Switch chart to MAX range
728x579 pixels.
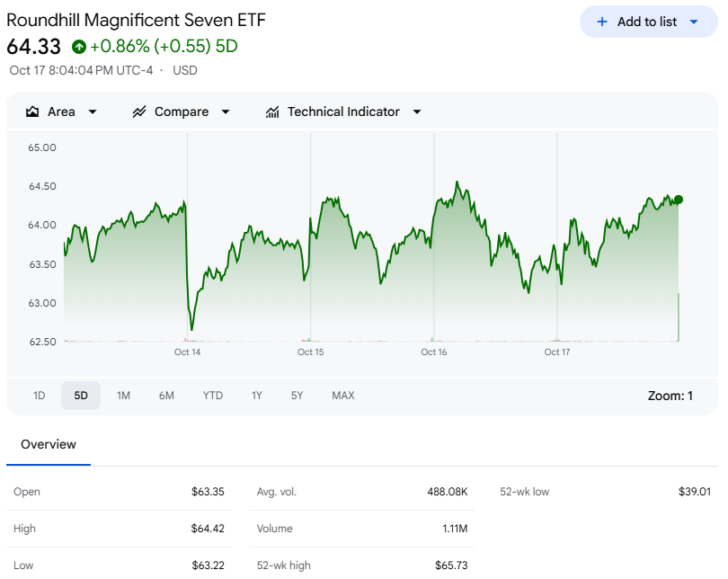pos(343,396)
